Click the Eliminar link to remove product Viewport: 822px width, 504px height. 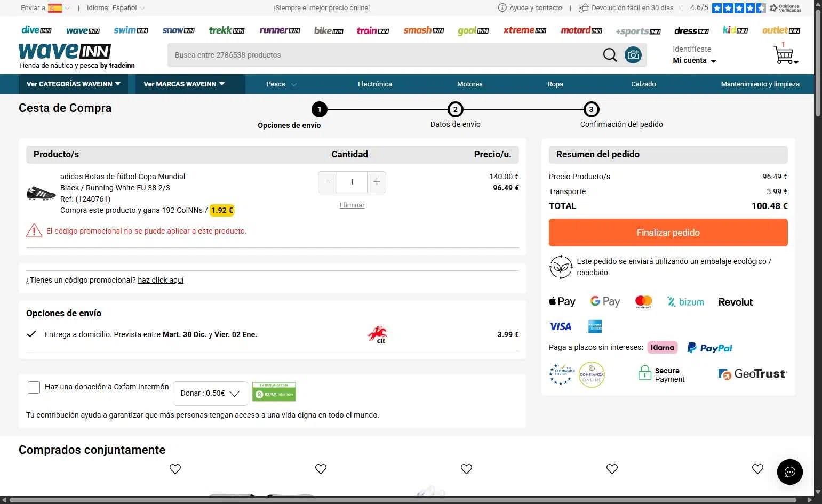(x=352, y=205)
